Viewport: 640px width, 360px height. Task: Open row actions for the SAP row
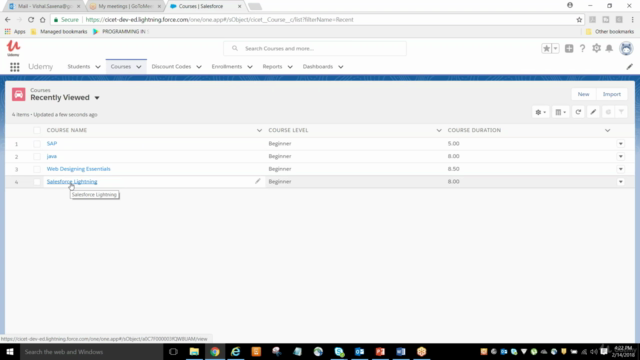(x=620, y=144)
